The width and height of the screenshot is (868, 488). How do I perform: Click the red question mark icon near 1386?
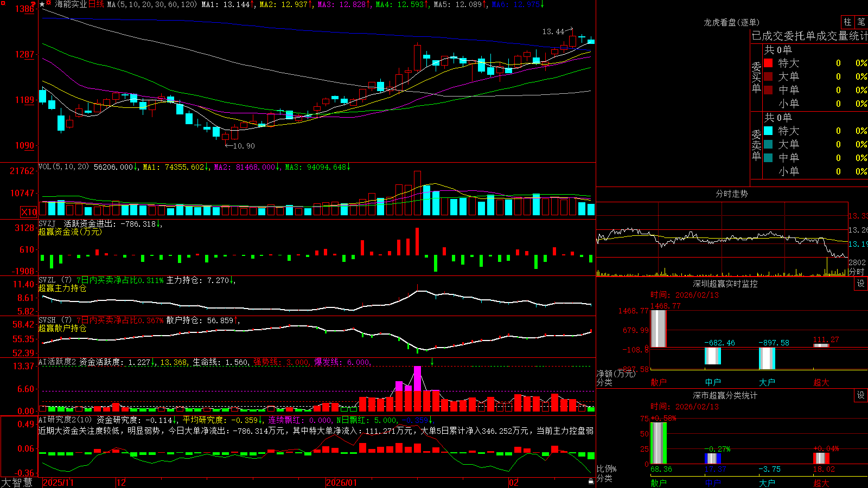click(34, 4)
